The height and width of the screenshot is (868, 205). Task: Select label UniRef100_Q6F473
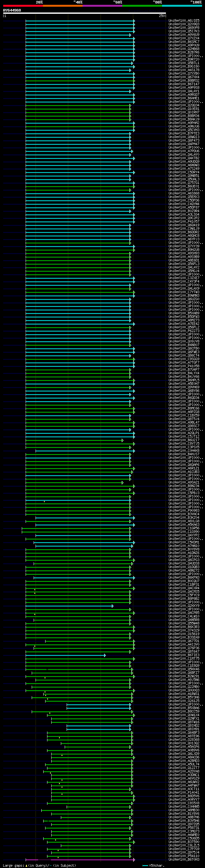click(184, 141)
